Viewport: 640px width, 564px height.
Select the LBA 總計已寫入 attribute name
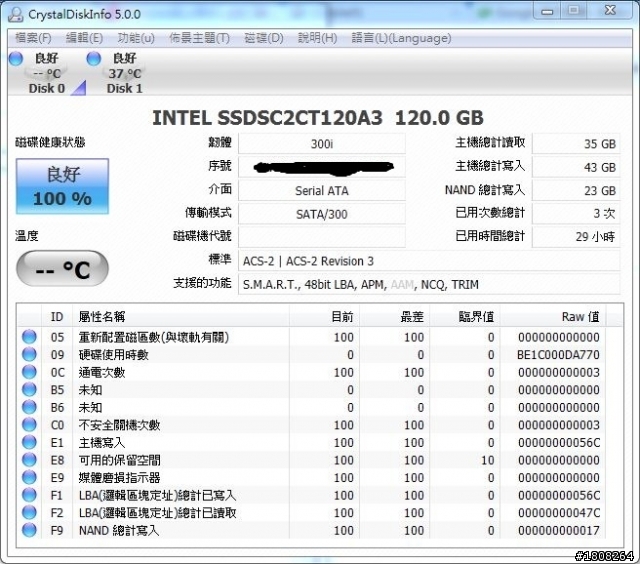click(158, 495)
